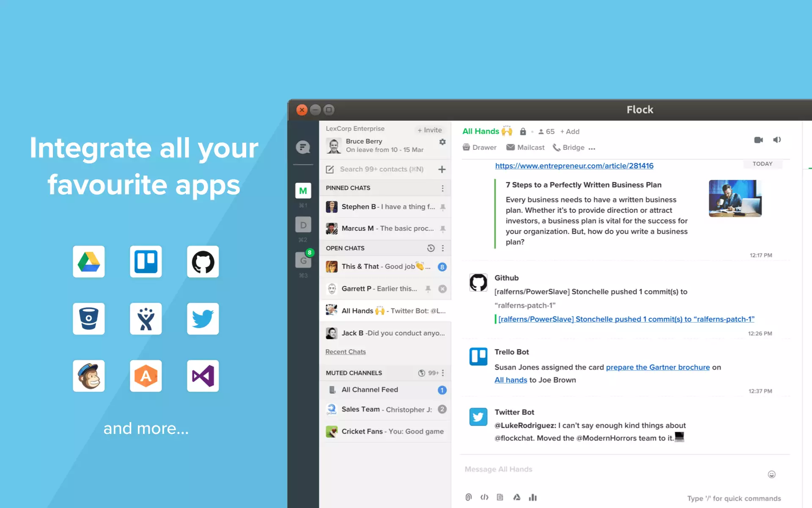Screen dimensions: 812x508
Task: Open the Stephen B pinned chat
Action: pos(385,207)
